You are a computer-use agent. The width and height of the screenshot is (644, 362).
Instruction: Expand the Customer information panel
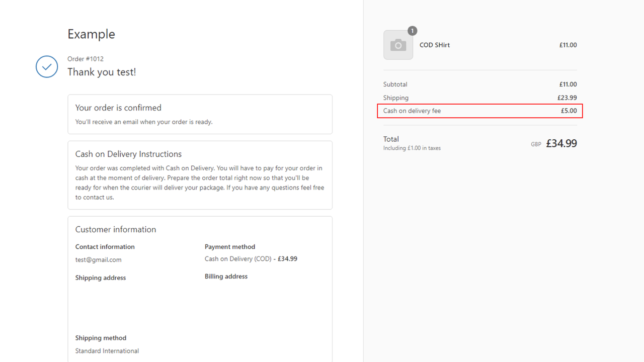coord(115,229)
